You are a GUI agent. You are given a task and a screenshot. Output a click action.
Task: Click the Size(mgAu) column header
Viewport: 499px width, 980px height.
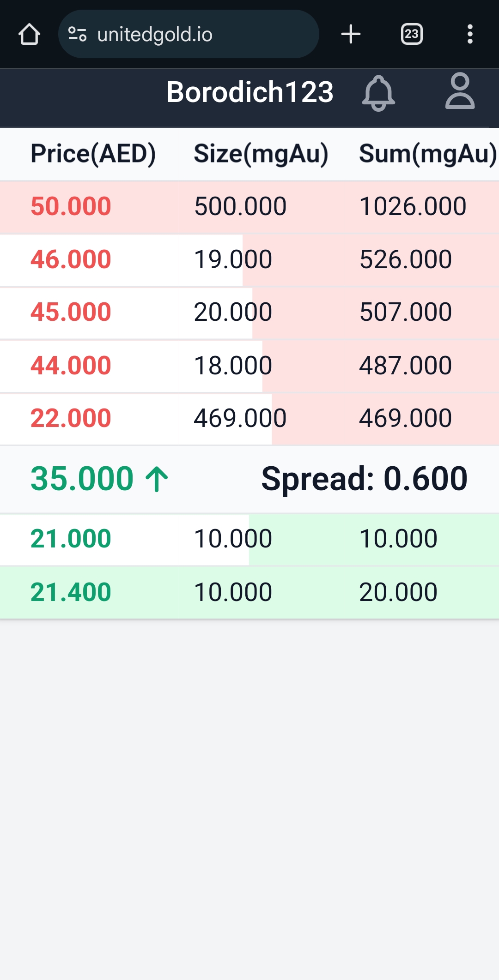[261, 154]
